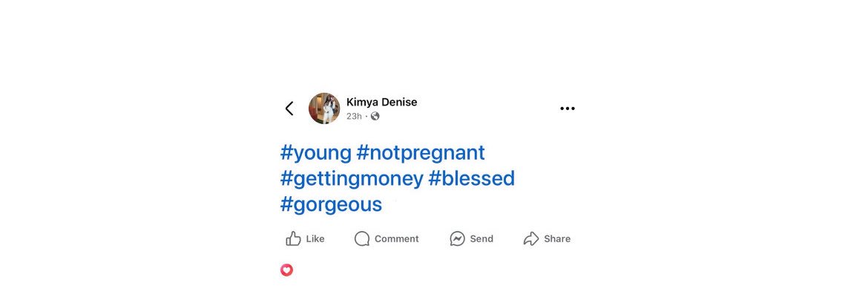868x289 pixels.
Task: Click the Messenger send icon
Action: tap(457, 238)
